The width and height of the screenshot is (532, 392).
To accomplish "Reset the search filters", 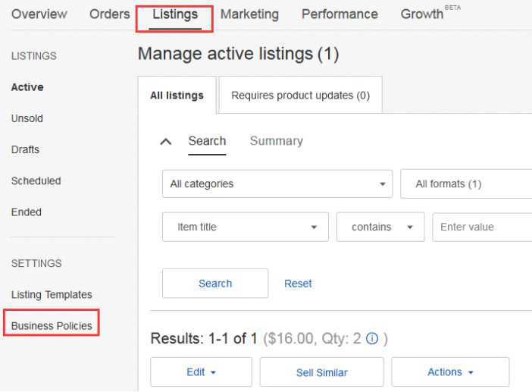I will tap(298, 284).
